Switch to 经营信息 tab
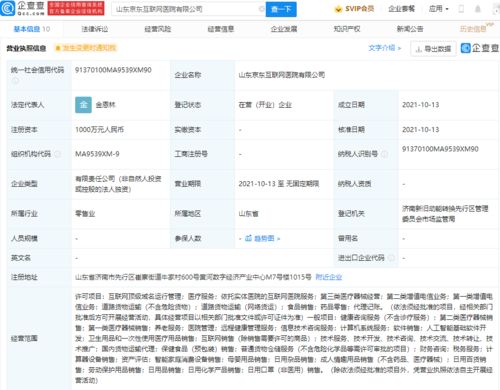 (221, 29)
